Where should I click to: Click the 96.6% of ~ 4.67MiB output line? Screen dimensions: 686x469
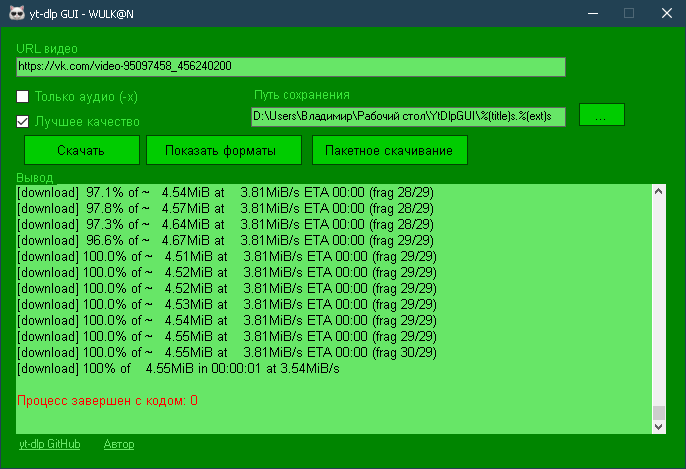[225, 240]
